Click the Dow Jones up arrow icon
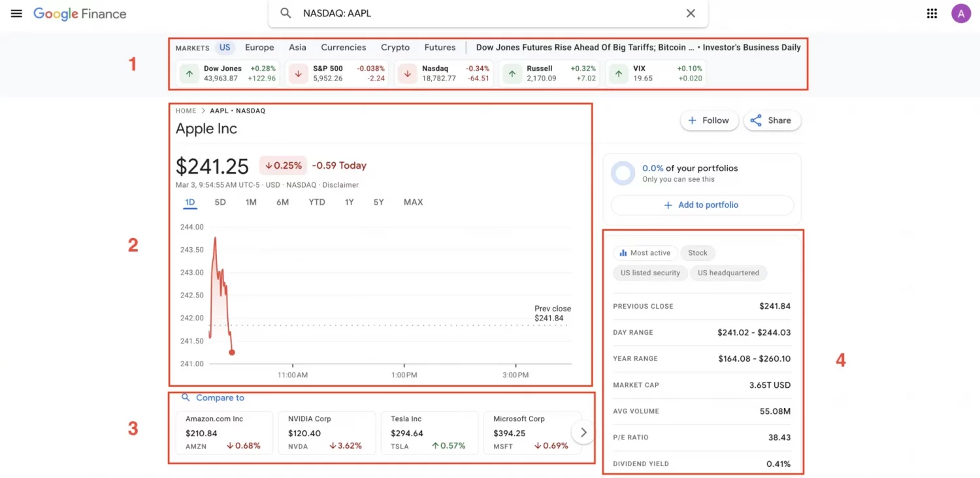This screenshot has height=478, width=980. click(x=189, y=74)
